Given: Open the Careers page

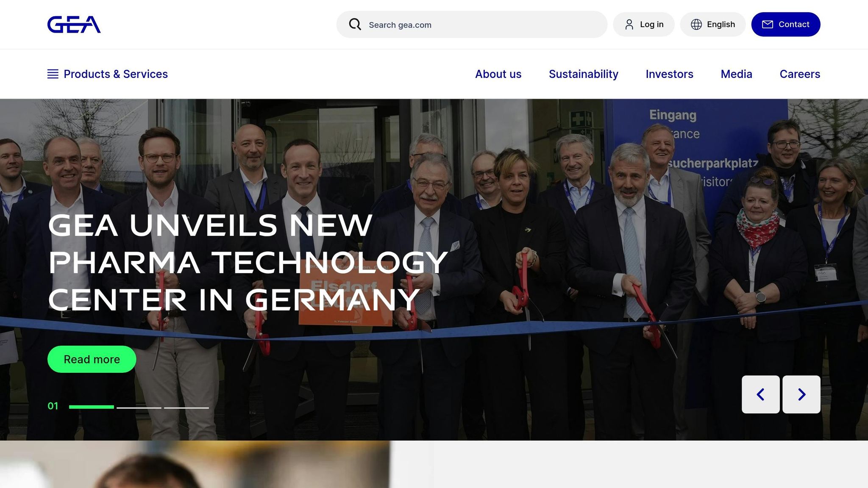Looking at the screenshot, I should 800,74.
